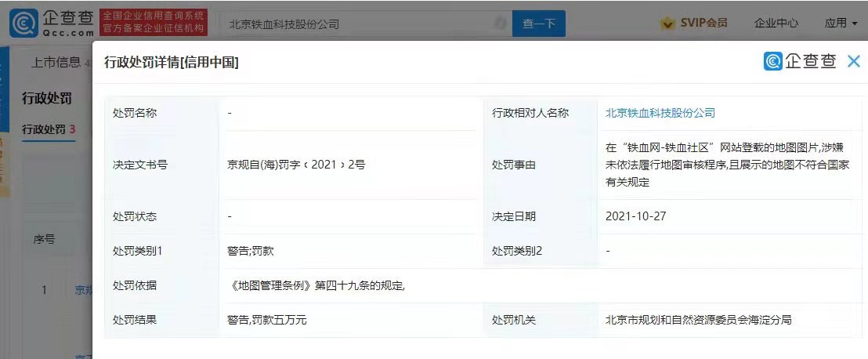868x359 pixels.
Task: Click the dialog title 行政处罚详情[信用中国]
Action: (172, 63)
